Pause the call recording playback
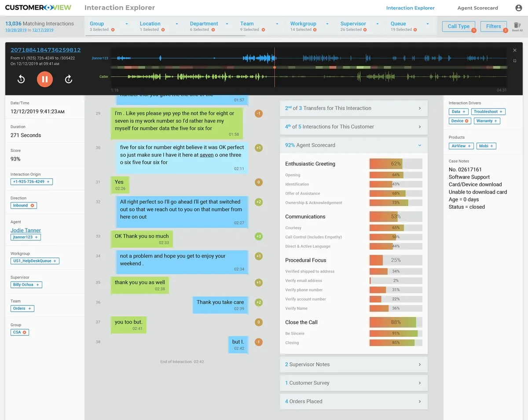 tap(45, 79)
